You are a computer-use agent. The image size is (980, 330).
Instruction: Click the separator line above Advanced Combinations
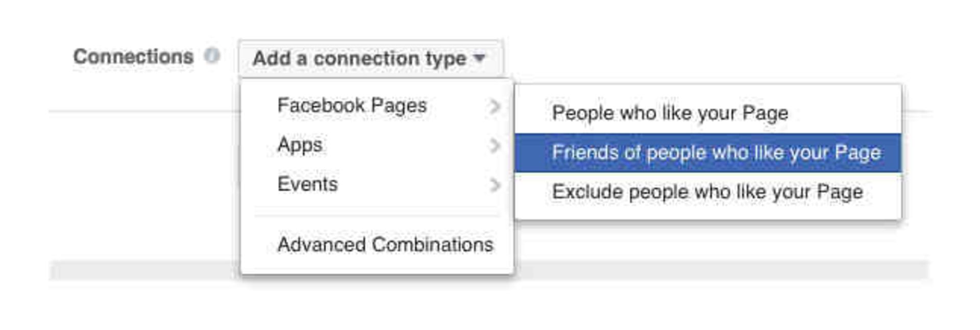coord(377,216)
